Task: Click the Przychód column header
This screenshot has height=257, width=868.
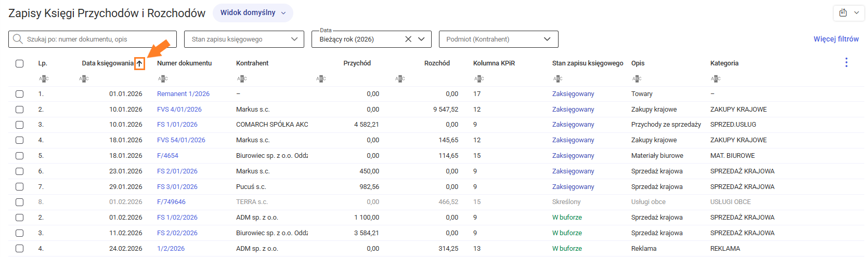Action: [x=357, y=63]
